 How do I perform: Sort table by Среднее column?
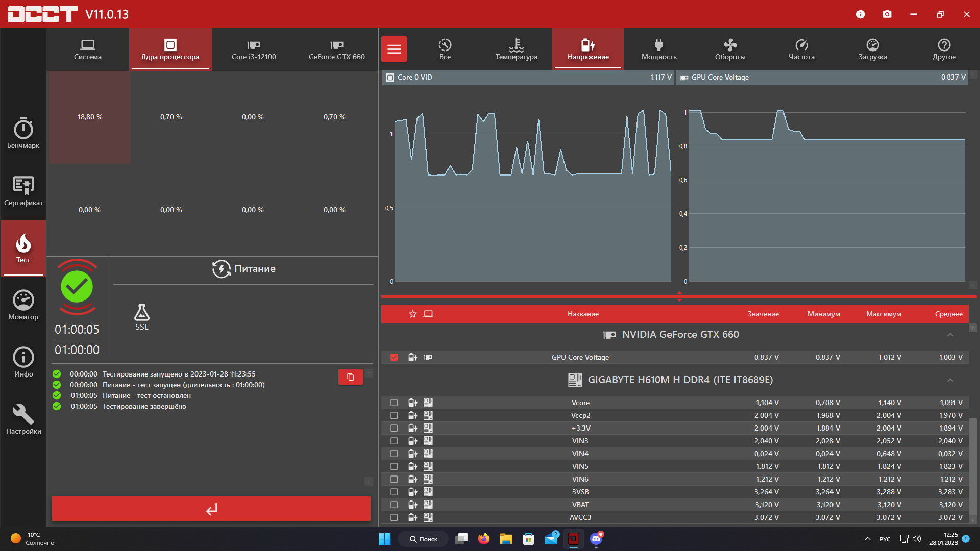coord(948,314)
